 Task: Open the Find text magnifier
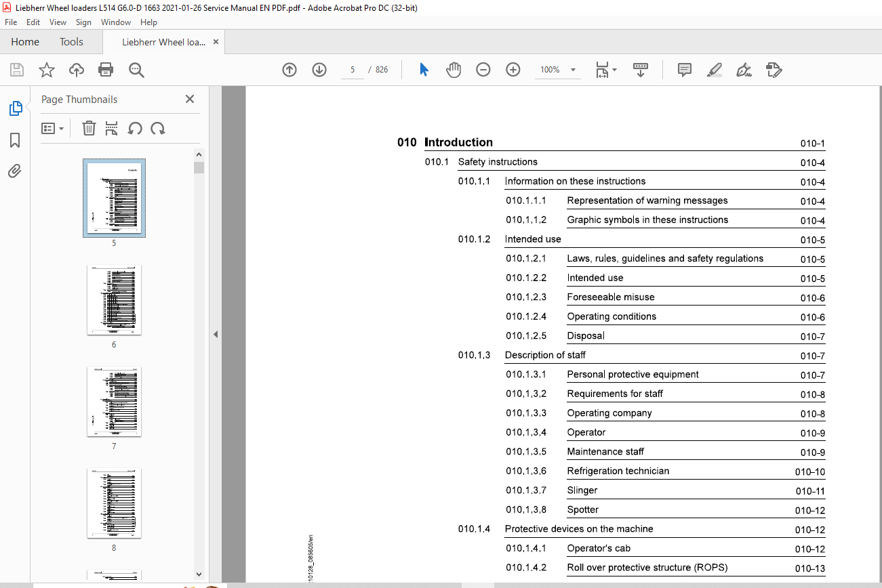click(136, 70)
